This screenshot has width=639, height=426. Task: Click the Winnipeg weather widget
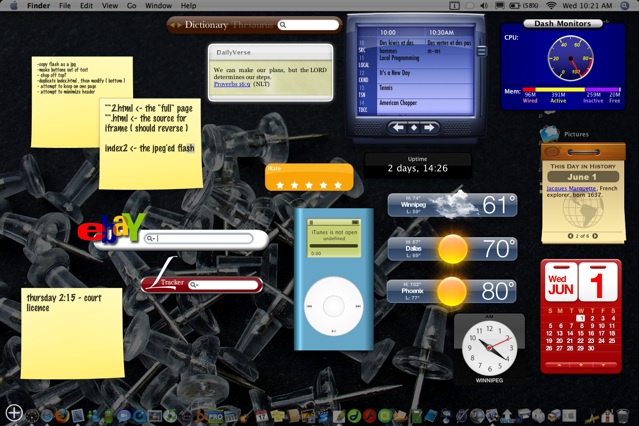pyautogui.click(x=452, y=205)
